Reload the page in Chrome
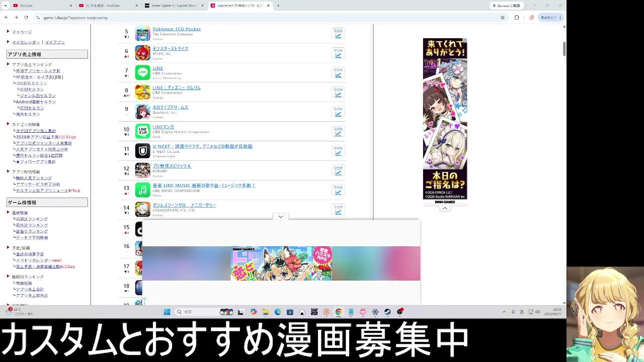The height and width of the screenshot is (362, 644). tap(26, 18)
